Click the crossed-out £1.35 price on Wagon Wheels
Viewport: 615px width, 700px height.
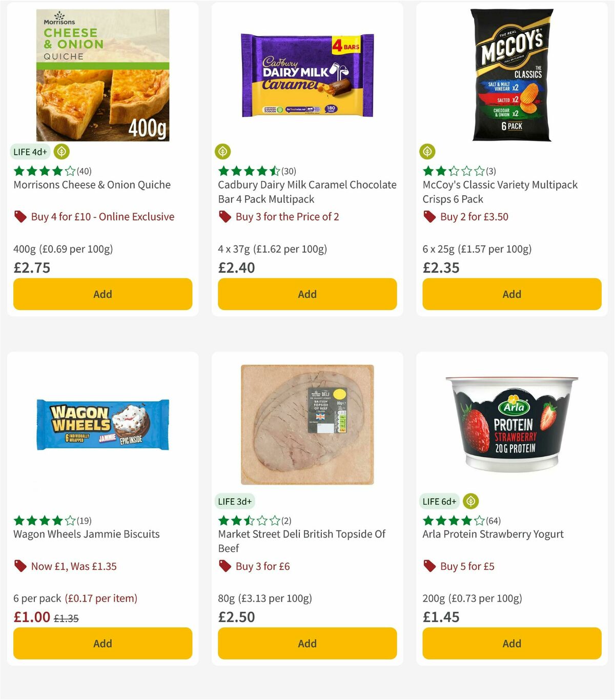pos(67,618)
